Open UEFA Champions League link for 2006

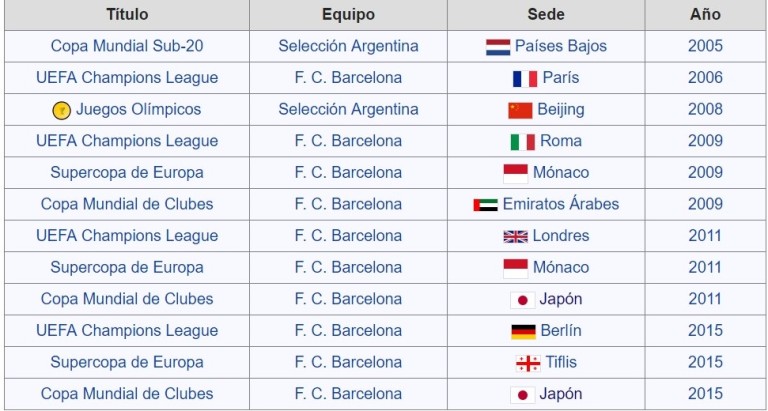127,78
